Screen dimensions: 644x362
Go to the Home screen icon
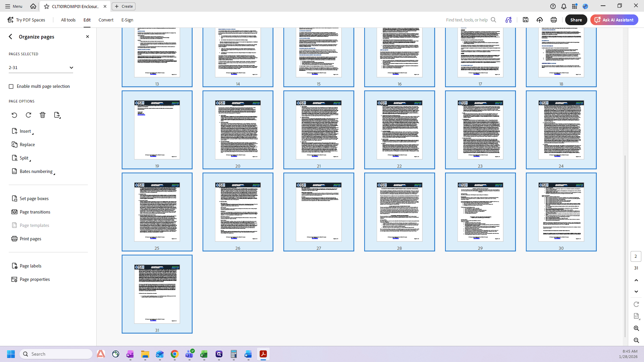coord(33,6)
